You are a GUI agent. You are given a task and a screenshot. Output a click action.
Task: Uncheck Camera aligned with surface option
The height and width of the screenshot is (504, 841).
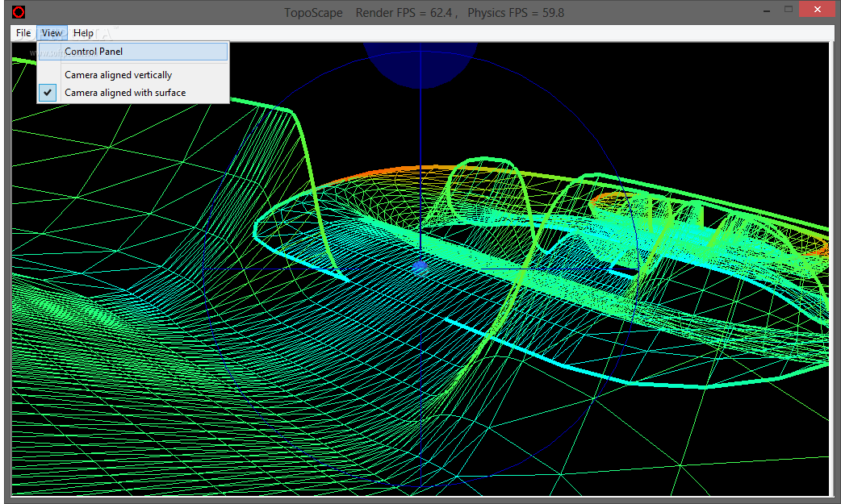133,93
